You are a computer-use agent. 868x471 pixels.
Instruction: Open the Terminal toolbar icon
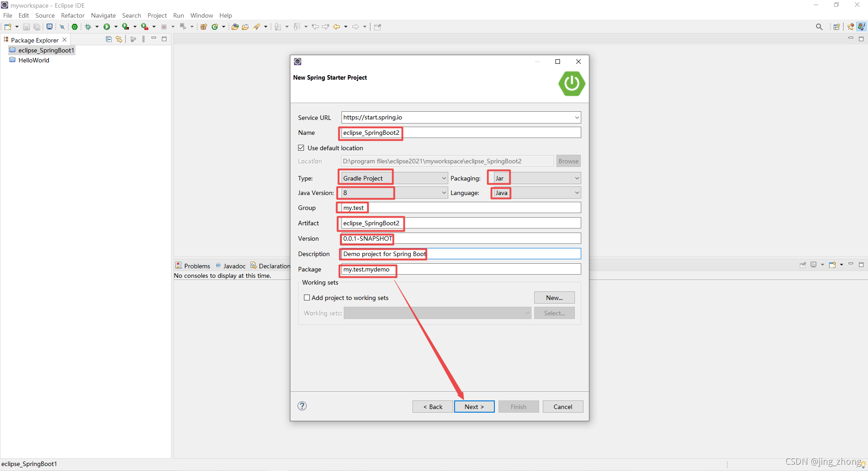tap(49, 27)
